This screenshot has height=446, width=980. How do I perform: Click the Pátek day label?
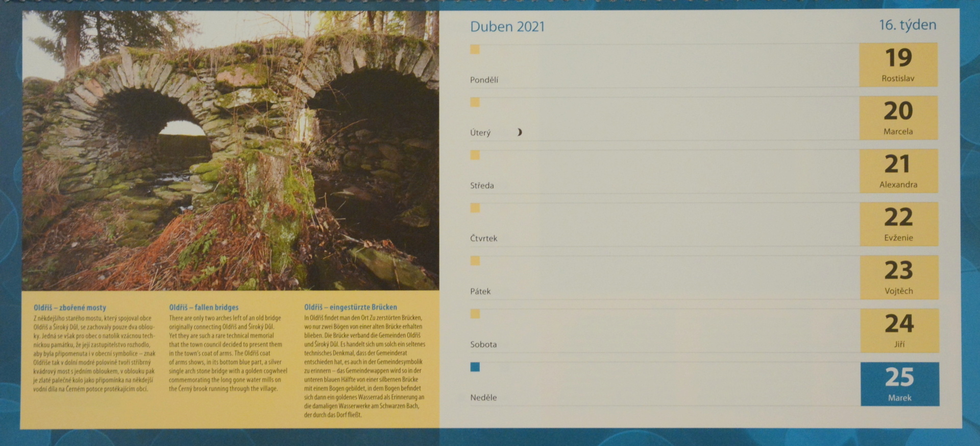pyautogui.click(x=480, y=291)
